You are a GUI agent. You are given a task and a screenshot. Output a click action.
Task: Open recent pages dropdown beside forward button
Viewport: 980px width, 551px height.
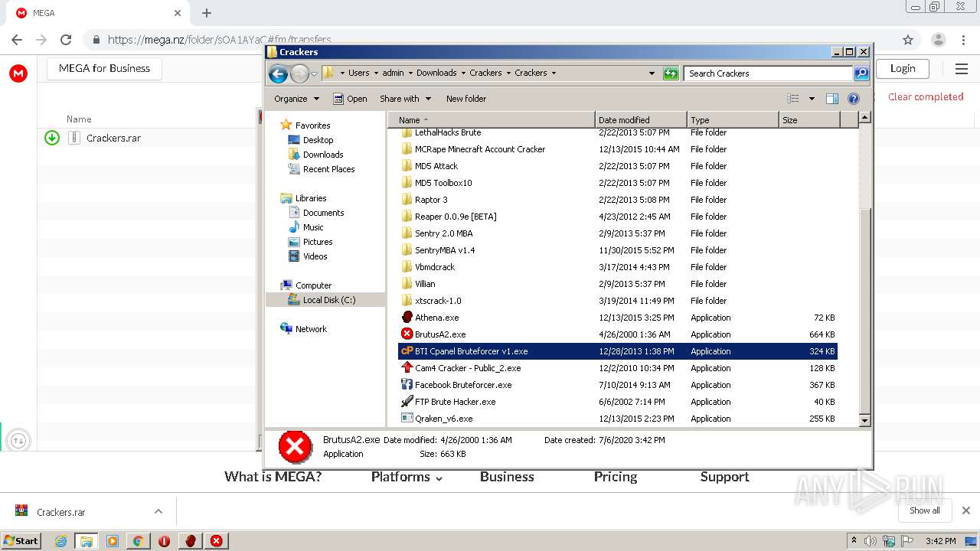point(314,74)
